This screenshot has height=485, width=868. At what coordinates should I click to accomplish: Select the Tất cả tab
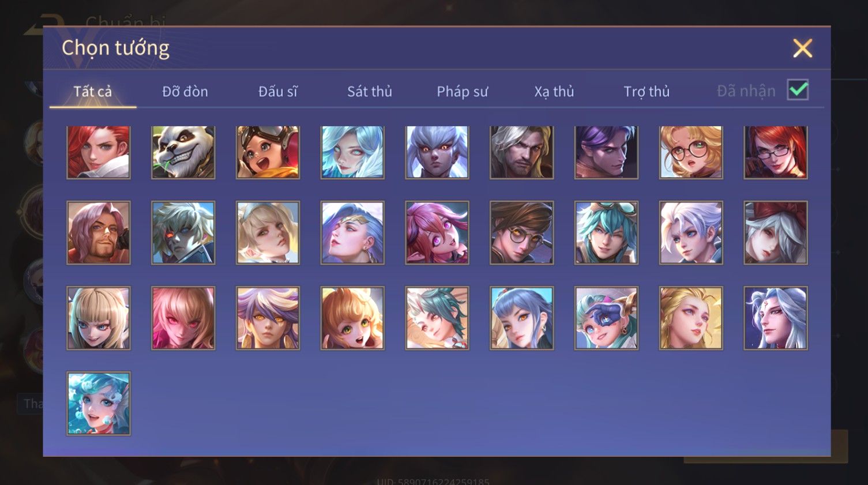(x=93, y=91)
